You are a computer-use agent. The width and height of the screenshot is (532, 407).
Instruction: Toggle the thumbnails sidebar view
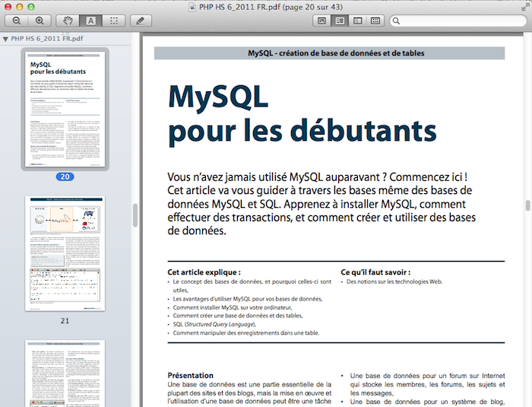coord(340,21)
